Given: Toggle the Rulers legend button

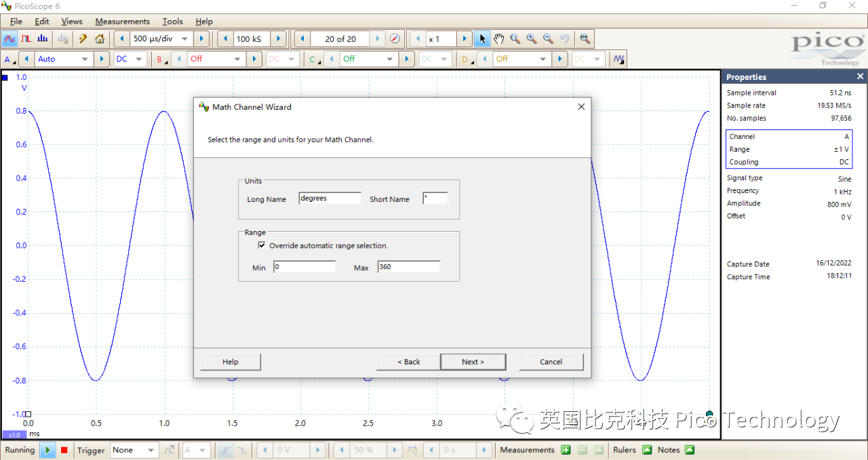Looking at the screenshot, I should click(x=647, y=450).
